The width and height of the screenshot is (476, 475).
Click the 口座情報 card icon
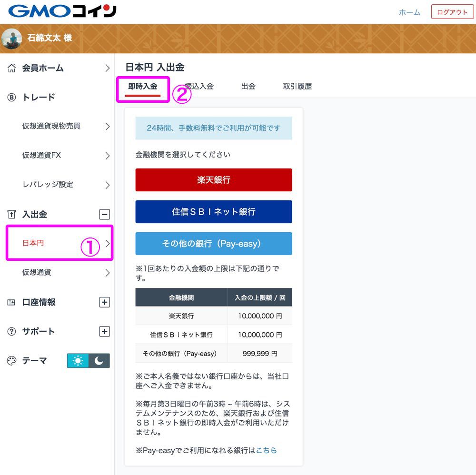[11, 302]
